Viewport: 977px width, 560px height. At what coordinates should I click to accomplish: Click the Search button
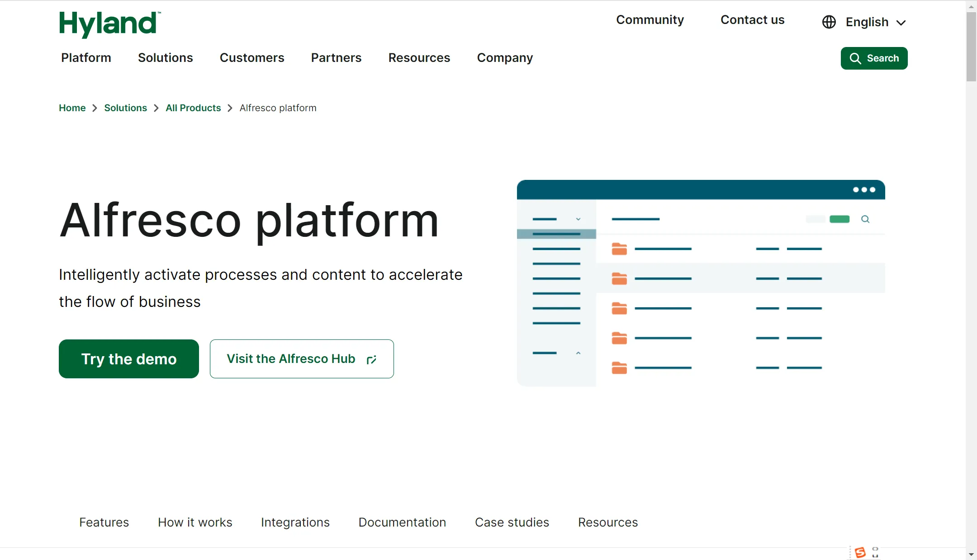click(874, 58)
